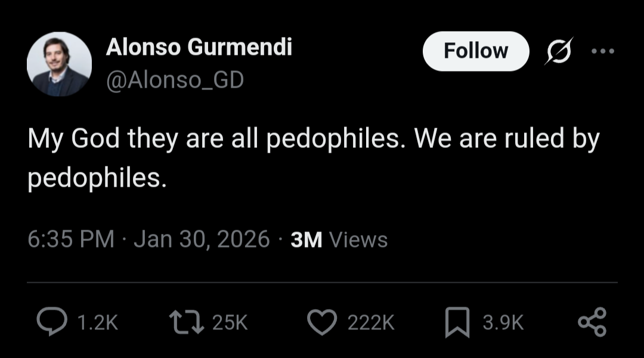The width and height of the screenshot is (644, 358).
Task: Click the share icon
Action: click(x=592, y=322)
